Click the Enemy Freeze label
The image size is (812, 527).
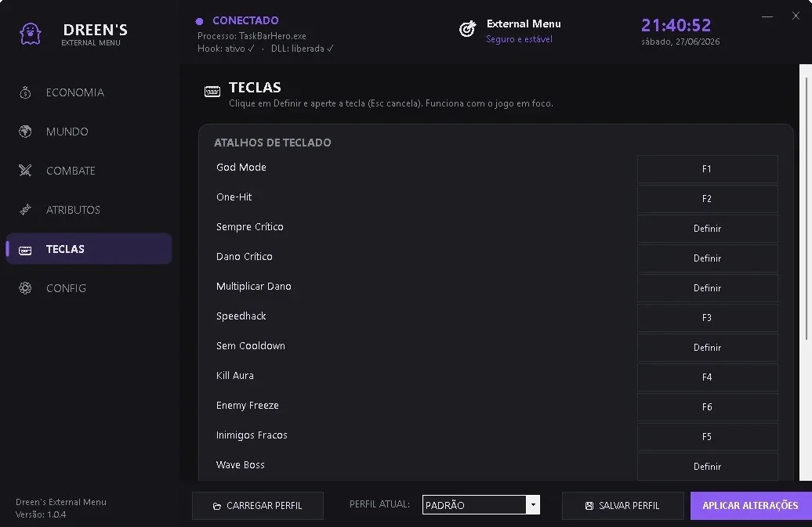coord(248,406)
